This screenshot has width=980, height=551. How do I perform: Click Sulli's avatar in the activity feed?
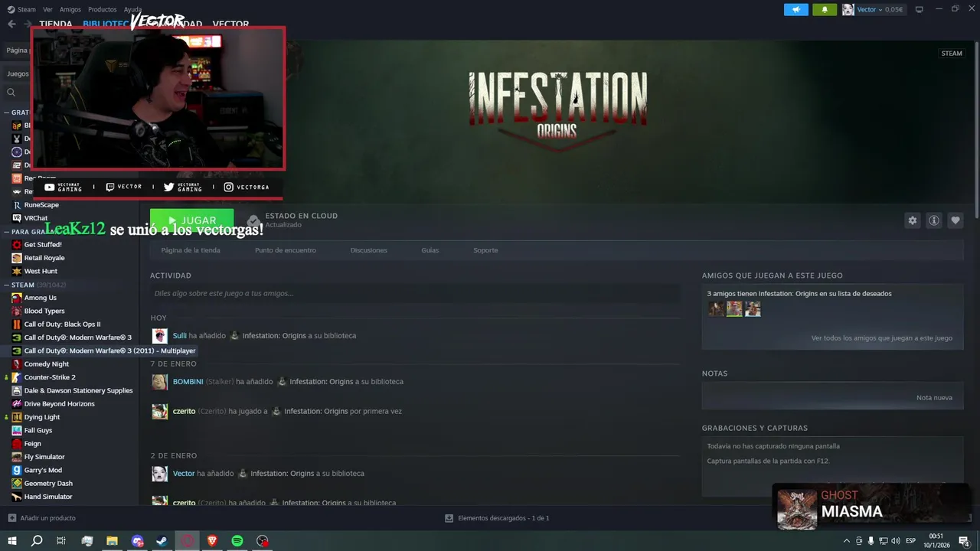tap(159, 336)
